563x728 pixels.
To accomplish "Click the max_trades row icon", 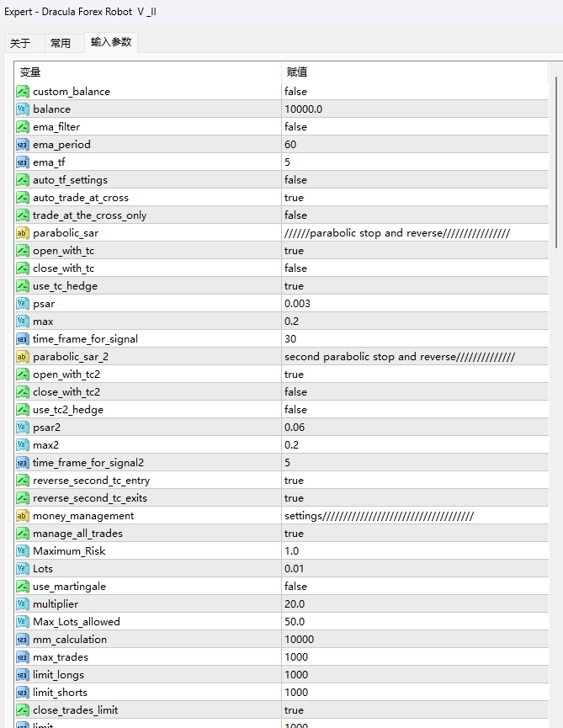I will [x=23, y=657].
